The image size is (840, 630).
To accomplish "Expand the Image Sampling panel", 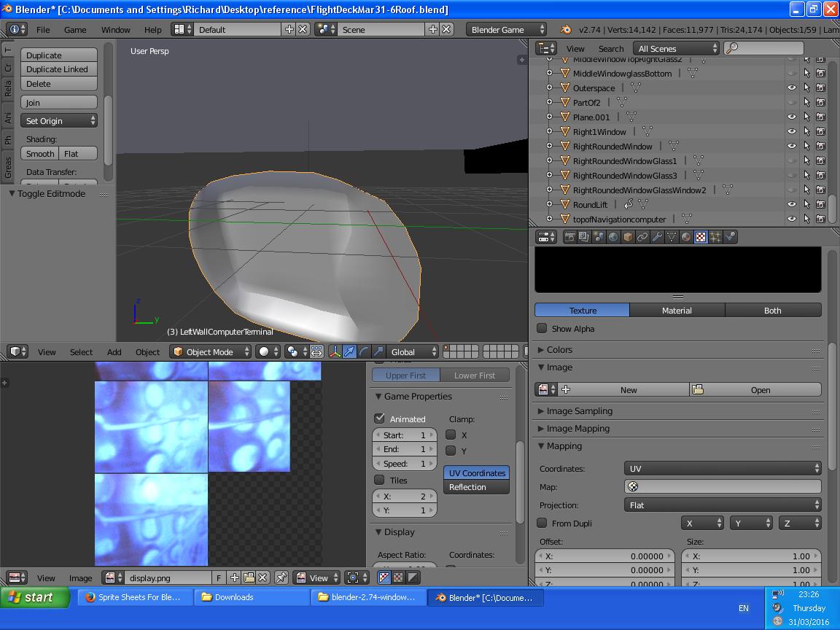I will 578,411.
